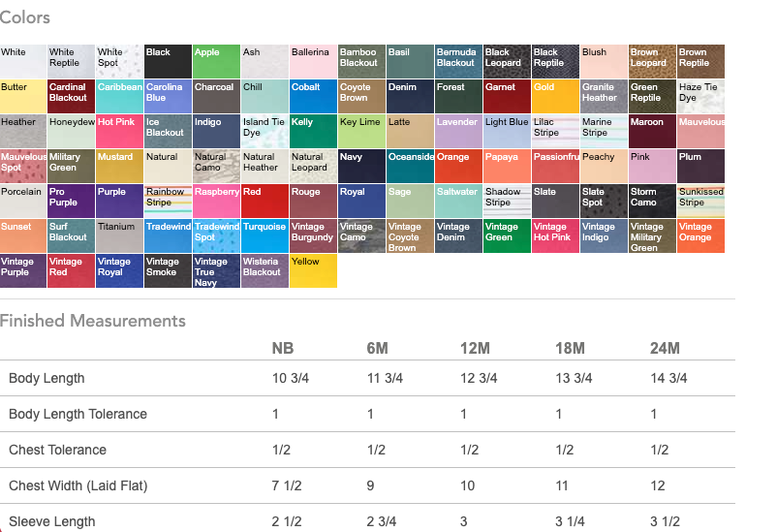The width and height of the screenshot is (777, 532).
Task: Click the Body Length row label
Action: tap(47, 378)
